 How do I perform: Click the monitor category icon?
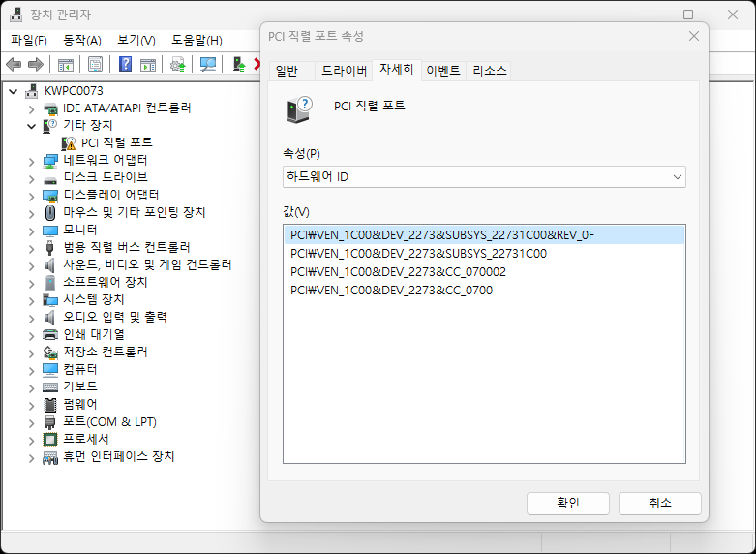click(50, 231)
